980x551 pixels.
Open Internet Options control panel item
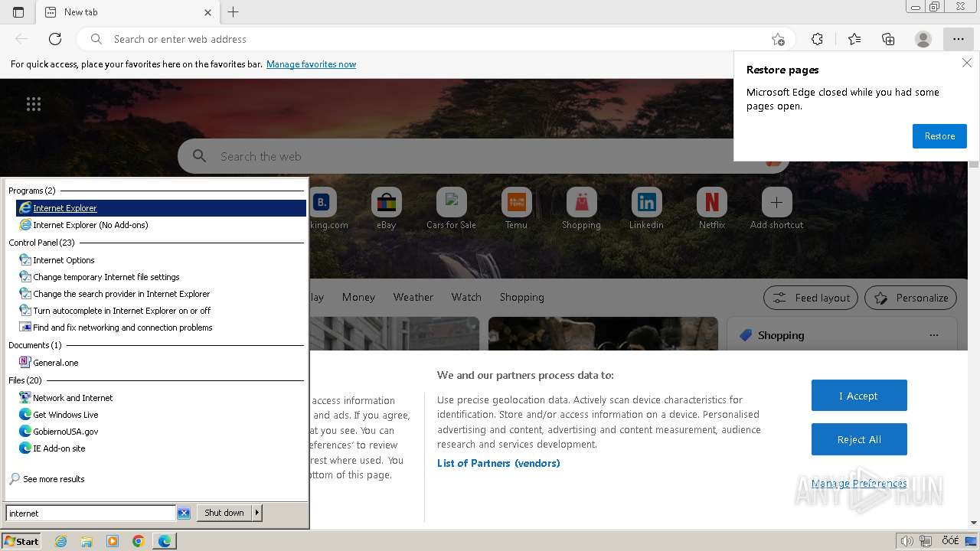(161, 260)
